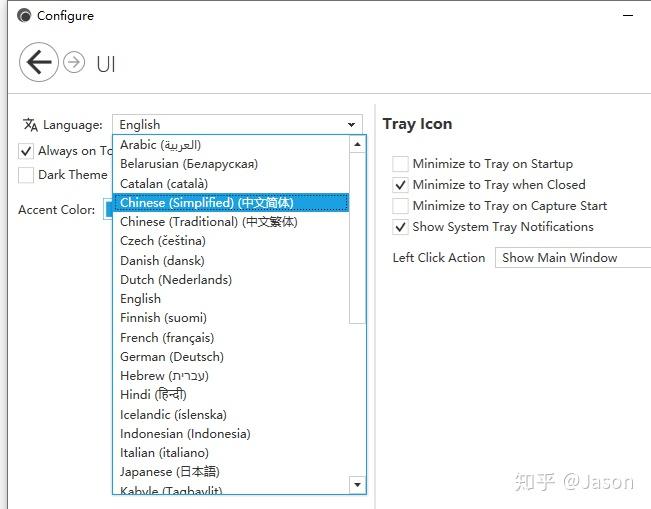Collapse the Language dropdown arrow

[x=352, y=125]
